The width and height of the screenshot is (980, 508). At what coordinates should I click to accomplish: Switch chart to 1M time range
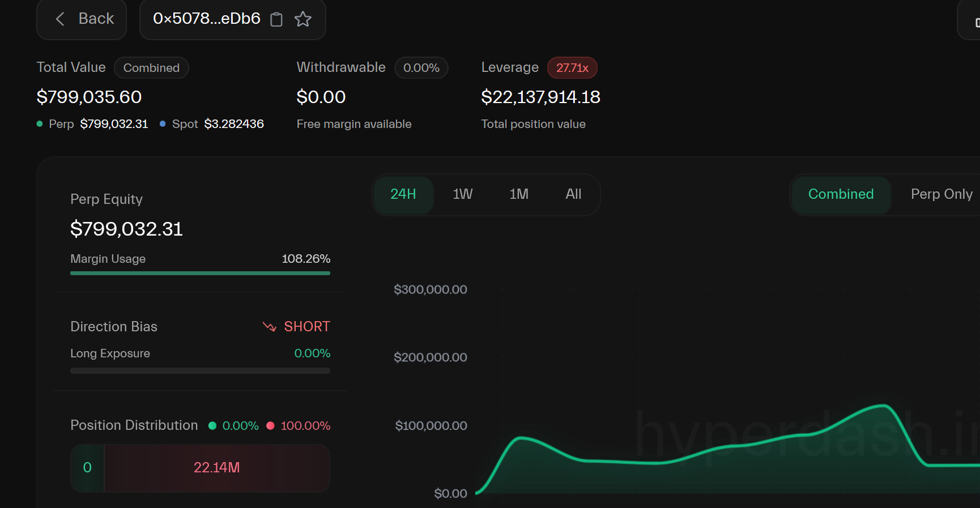pos(519,194)
